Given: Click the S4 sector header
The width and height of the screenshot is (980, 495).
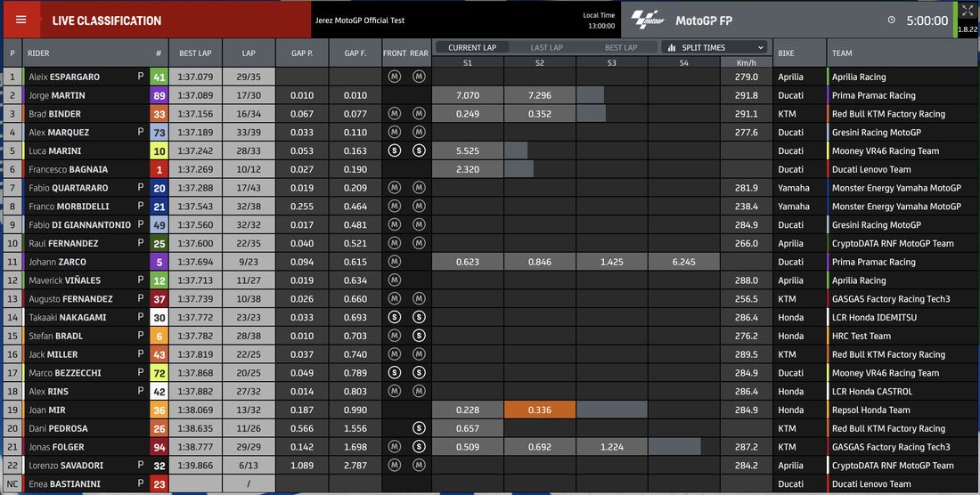Looking at the screenshot, I should coord(683,62).
